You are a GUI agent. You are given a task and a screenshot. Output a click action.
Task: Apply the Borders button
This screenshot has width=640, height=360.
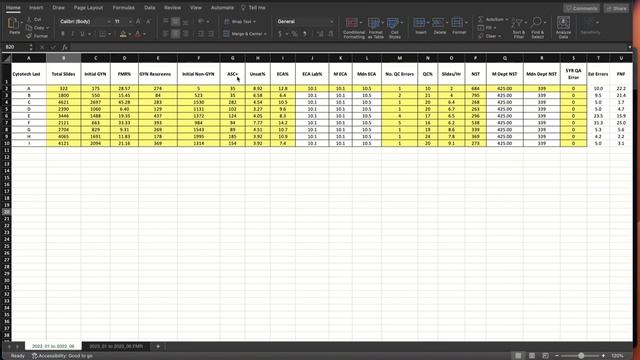tap(102, 34)
